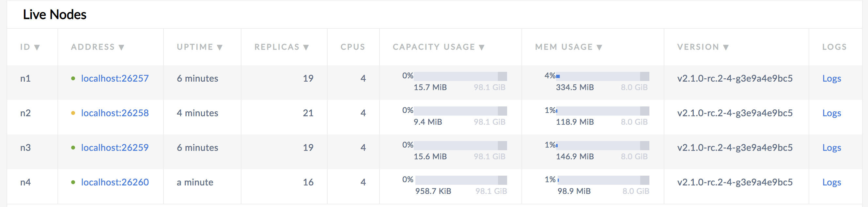Viewport: 868px width, 207px height.
Task: Click the Mem Usage sort arrow
Action: tap(599, 48)
